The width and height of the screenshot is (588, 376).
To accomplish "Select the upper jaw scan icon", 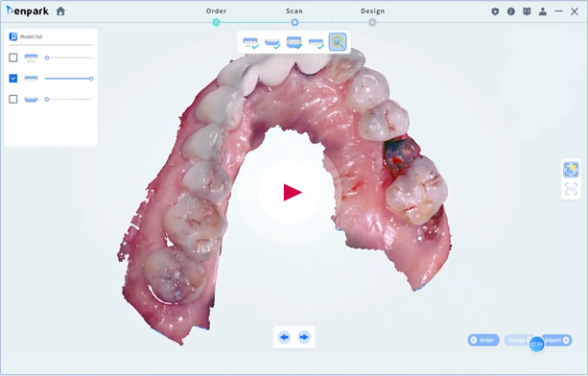I will [x=316, y=43].
